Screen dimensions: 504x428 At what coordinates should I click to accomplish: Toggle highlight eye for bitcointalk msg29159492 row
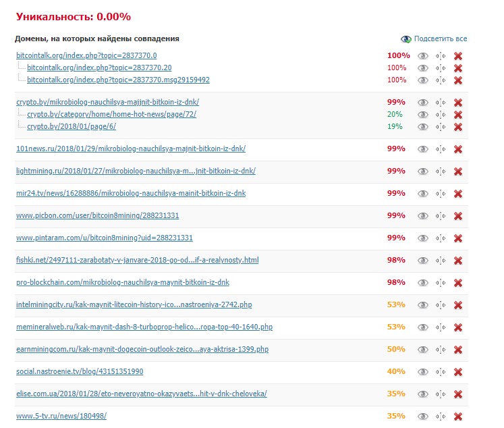pos(422,80)
